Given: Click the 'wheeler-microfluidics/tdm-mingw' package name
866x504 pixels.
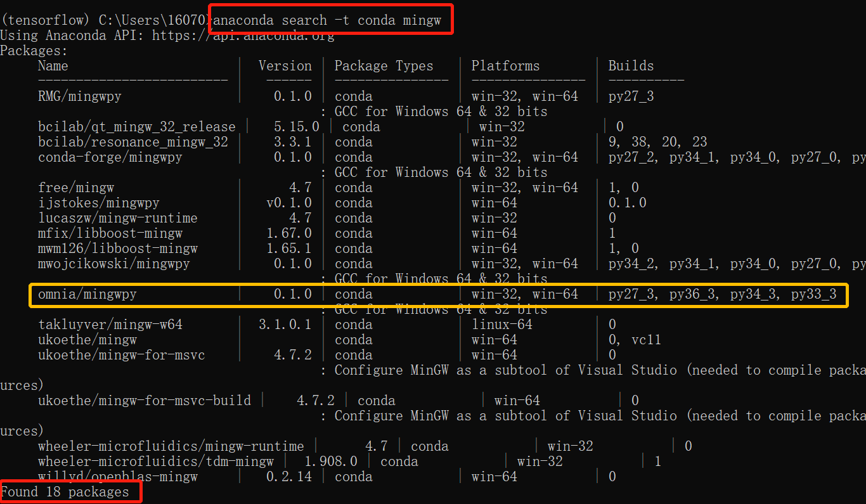Looking at the screenshot, I should (156, 462).
